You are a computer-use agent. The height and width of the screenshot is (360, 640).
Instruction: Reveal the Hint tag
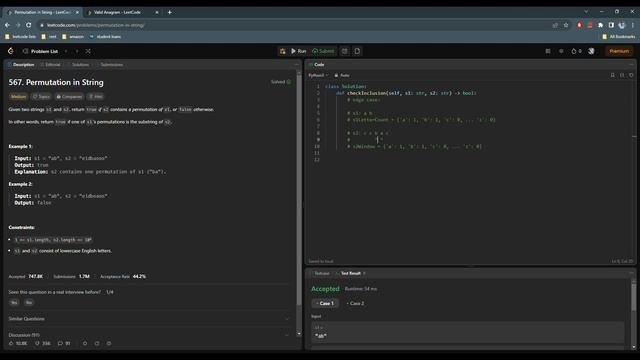[x=96, y=97]
